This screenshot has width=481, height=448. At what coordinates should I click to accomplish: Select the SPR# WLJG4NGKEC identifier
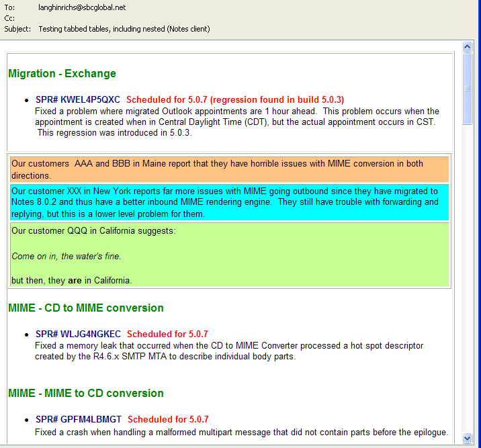click(78, 334)
